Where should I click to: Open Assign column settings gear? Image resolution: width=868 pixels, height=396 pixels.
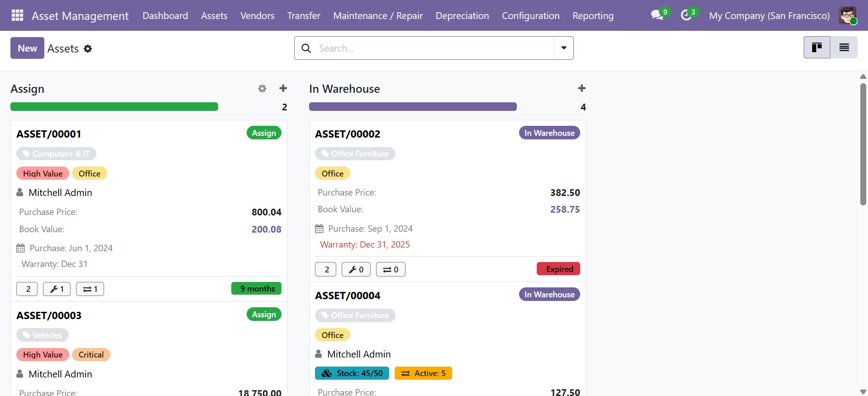(262, 88)
